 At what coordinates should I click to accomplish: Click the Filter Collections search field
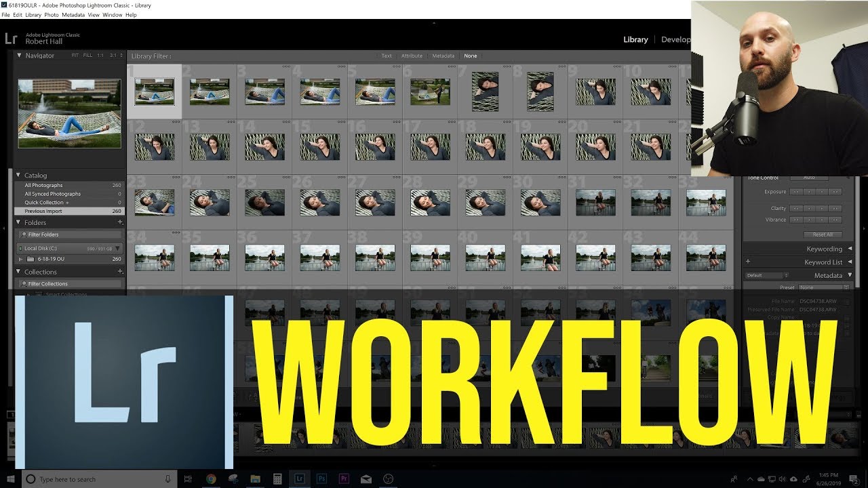point(70,284)
